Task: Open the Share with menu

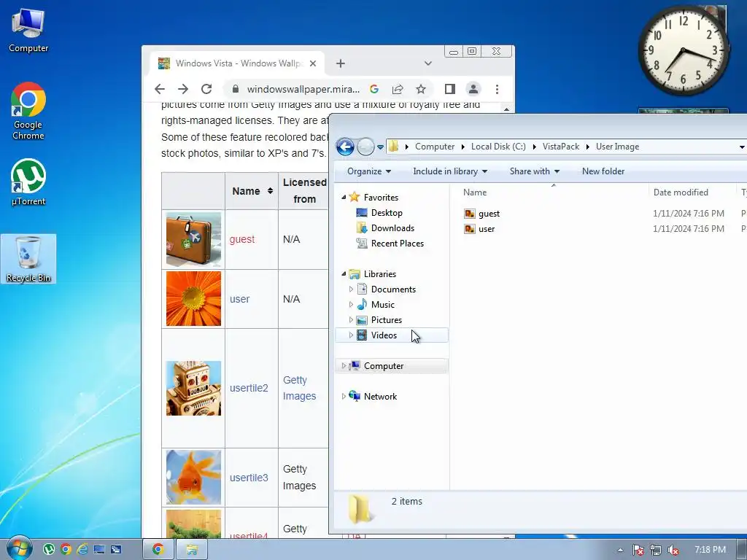Action: (x=534, y=171)
